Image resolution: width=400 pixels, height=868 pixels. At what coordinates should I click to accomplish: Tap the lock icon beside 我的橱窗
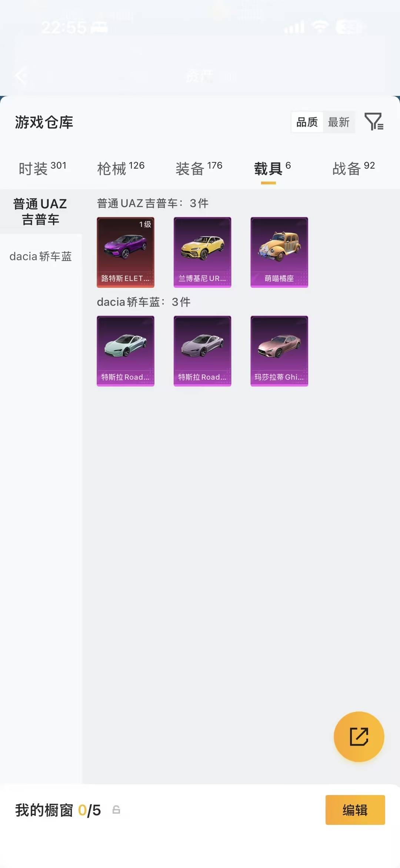tap(116, 810)
